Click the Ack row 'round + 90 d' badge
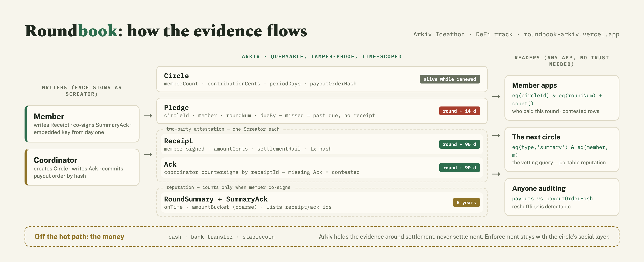The height and width of the screenshot is (262, 644). (459, 168)
